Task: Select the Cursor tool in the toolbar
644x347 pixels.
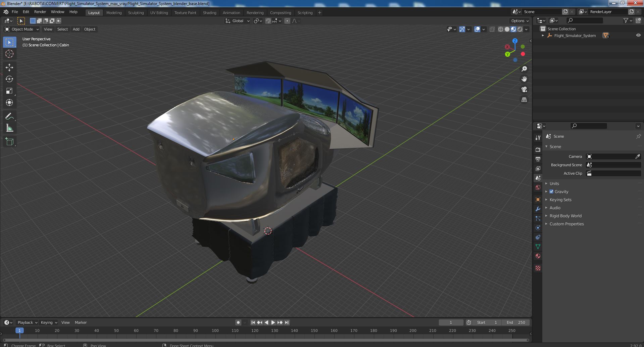Action: pyautogui.click(x=9, y=54)
